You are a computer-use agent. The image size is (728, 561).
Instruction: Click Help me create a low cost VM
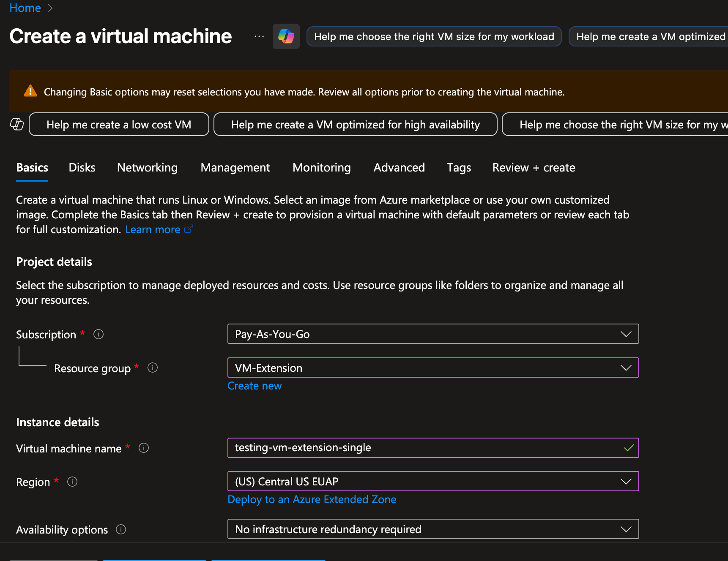pos(119,124)
